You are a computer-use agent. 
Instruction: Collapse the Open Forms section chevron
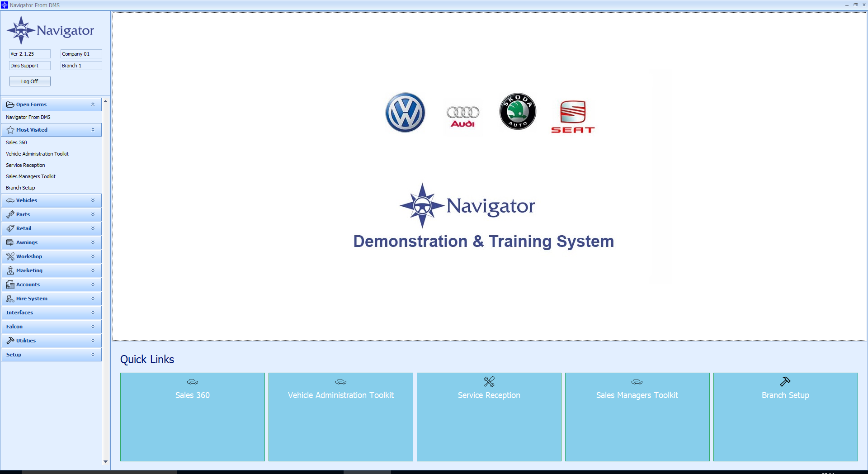click(x=93, y=104)
